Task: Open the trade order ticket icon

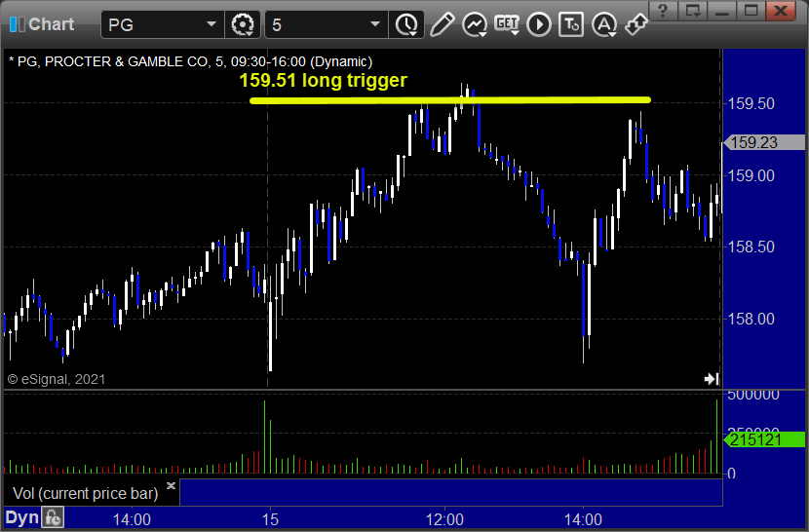Action: point(571,24)
